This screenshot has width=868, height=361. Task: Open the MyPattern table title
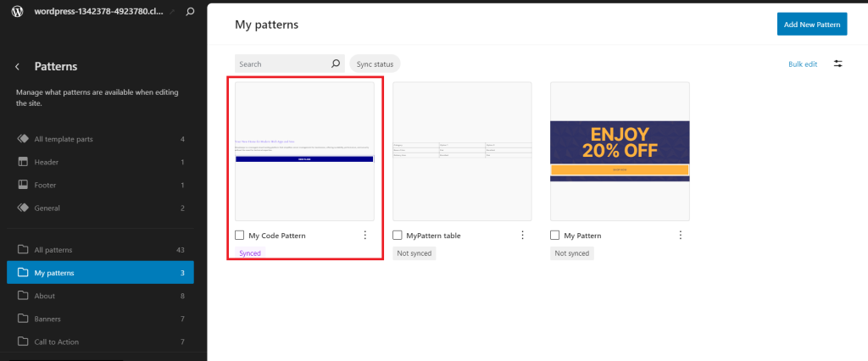(x=433, y=236)
